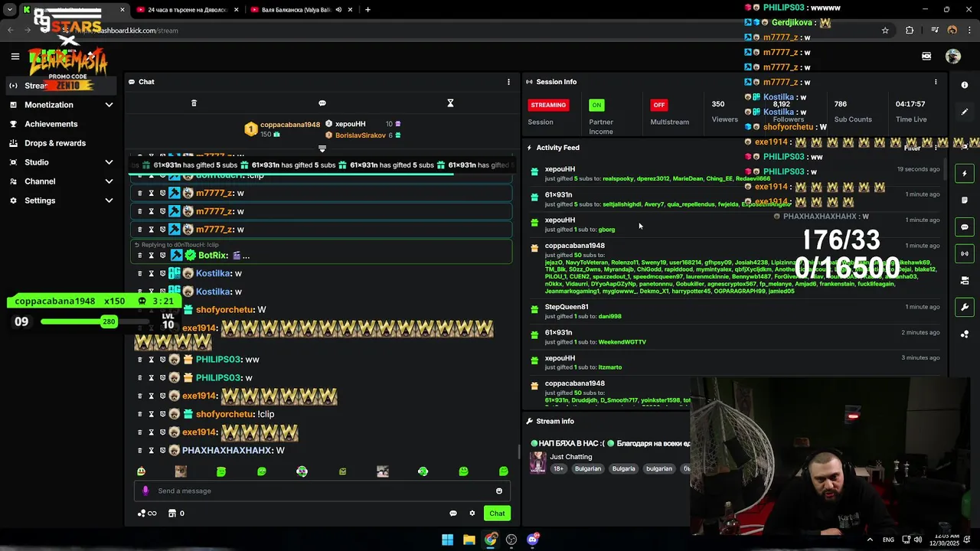Open the Activity Feed three-dot menu
This screenshot has height=551, width=980.
pos(936,148)
